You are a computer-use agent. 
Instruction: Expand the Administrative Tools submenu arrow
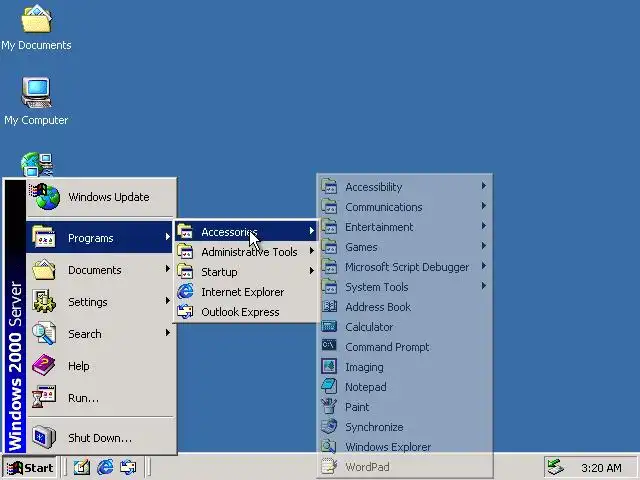pyautogui.click(x=312, y=251)
